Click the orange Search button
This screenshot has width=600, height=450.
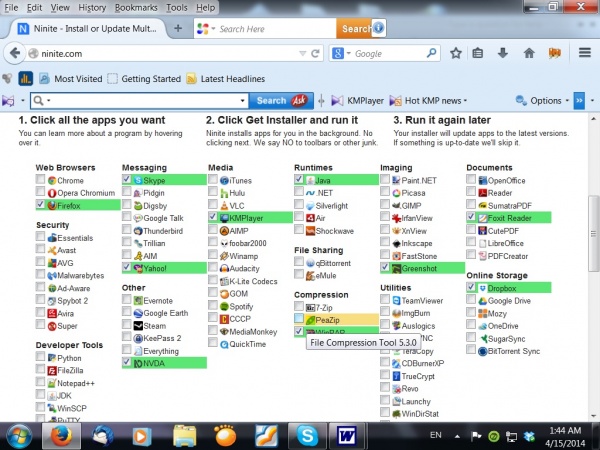tap(354, 28)
